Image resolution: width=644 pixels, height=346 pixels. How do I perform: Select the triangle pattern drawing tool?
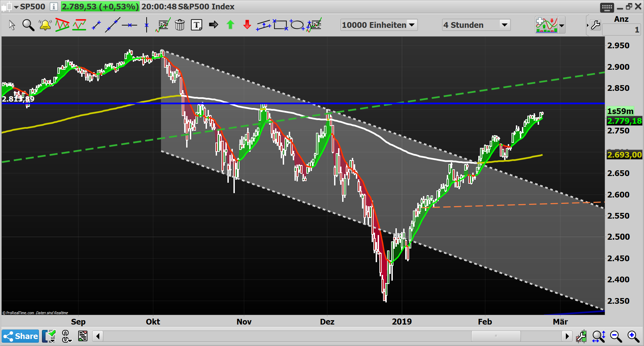coord(62,25)
